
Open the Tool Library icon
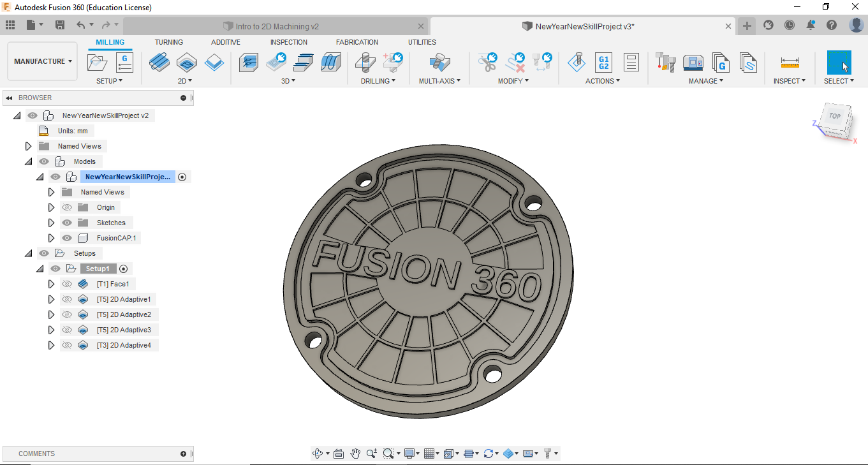(x=665, y=63)
